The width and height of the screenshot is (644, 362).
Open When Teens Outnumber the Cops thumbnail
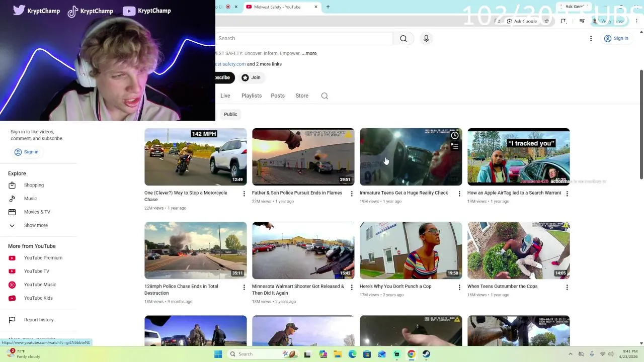tap(519, 250)
